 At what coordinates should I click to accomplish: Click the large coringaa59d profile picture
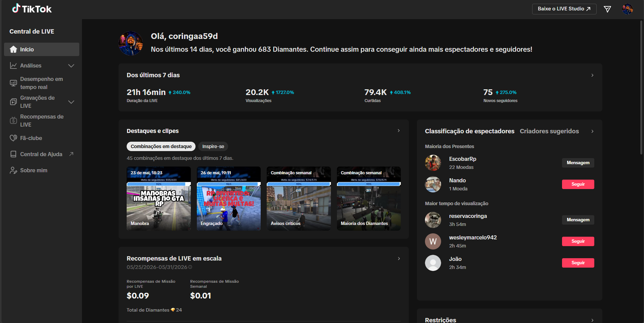pyautogui.click(x=131, y=43)
